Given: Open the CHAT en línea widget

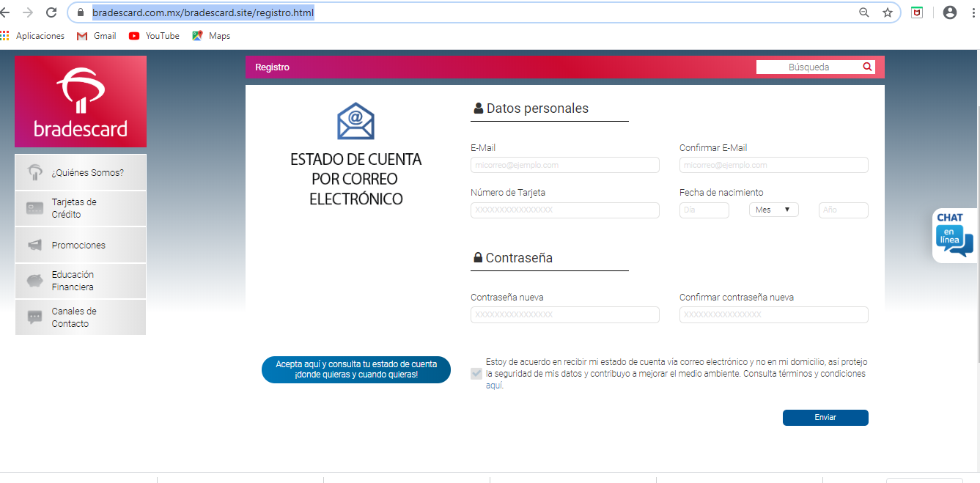Looking at the screenshot, I should pyautogui.click(x=954, y=235).
